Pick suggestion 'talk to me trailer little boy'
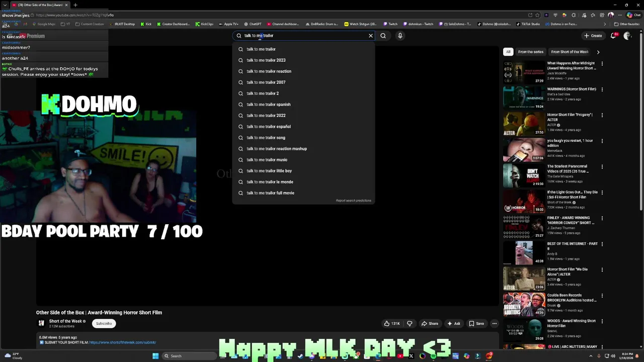 303,171
